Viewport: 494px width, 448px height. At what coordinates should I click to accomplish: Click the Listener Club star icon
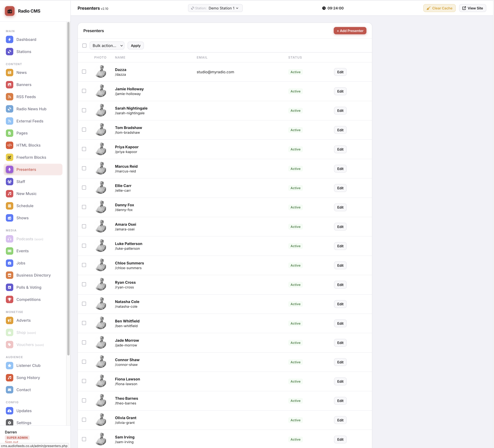(x=10, y=365)
